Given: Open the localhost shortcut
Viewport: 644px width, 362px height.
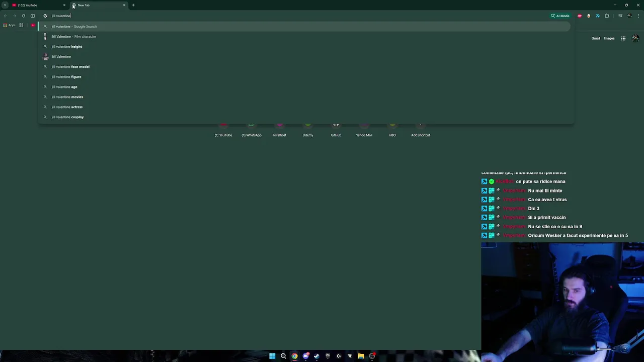Looking at the screenshot, I should pyautogui.click(x=280, y=130).
